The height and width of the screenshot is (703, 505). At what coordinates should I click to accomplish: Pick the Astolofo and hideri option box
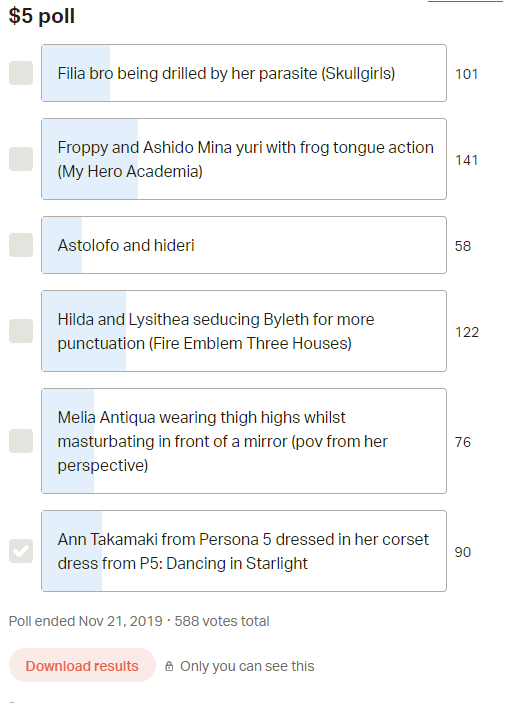click(244, 245)
